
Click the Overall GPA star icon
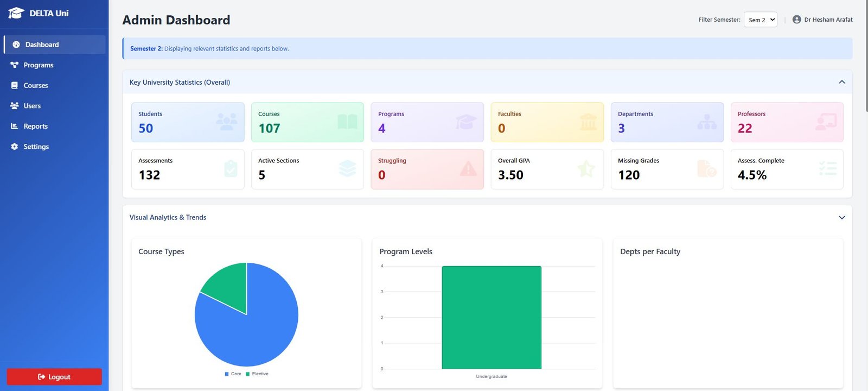click(586, 169)
